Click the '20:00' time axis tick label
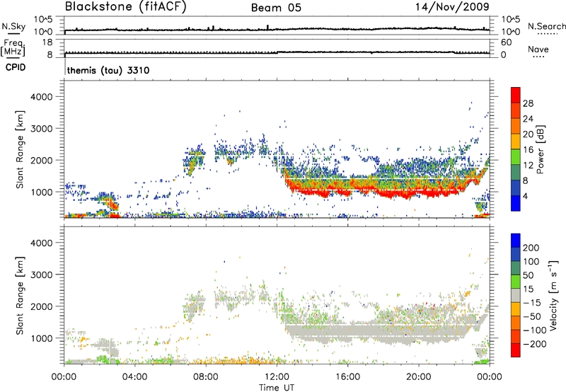 [419, 377]
